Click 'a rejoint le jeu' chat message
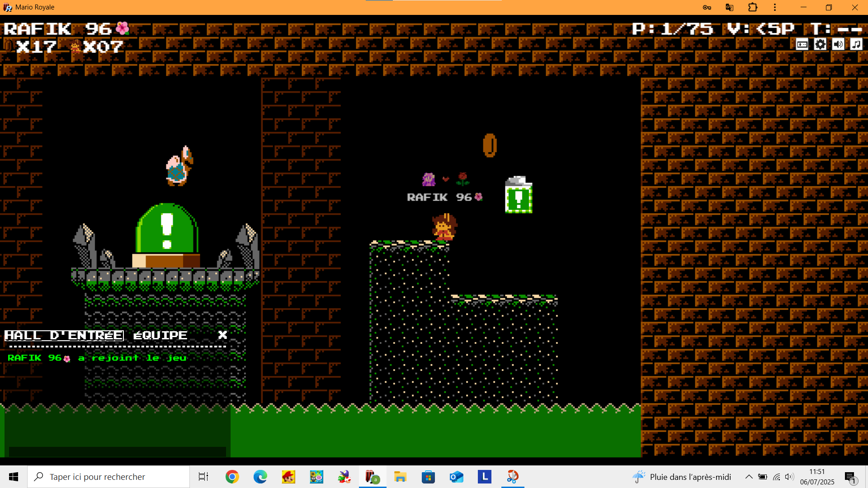 132,358
